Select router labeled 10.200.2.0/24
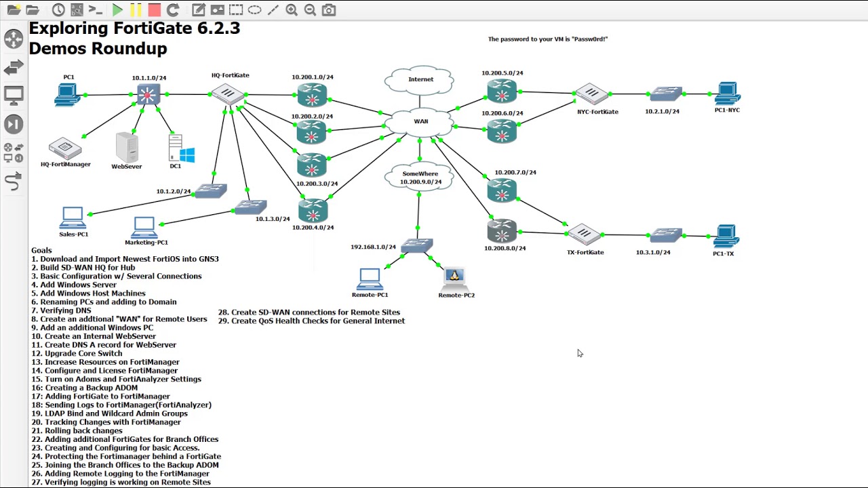This screenshot has height=488, width=868. tap(312, 132)
